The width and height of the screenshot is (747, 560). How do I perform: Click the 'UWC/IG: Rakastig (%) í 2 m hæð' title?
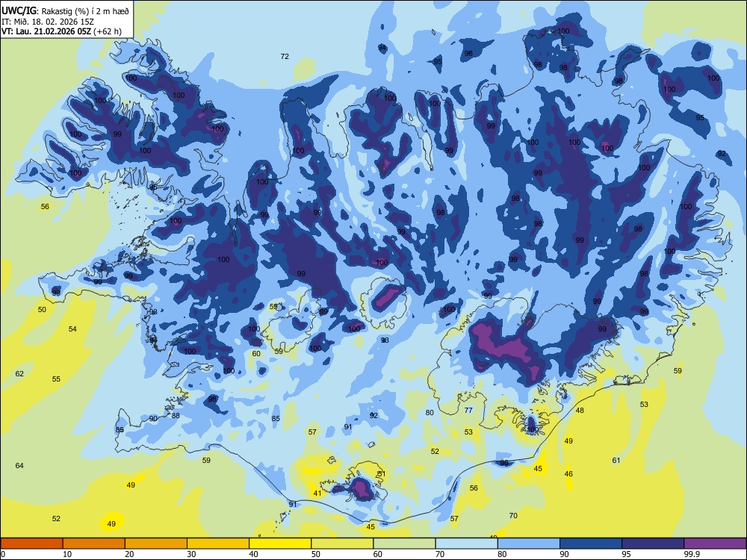coord(65,11)
